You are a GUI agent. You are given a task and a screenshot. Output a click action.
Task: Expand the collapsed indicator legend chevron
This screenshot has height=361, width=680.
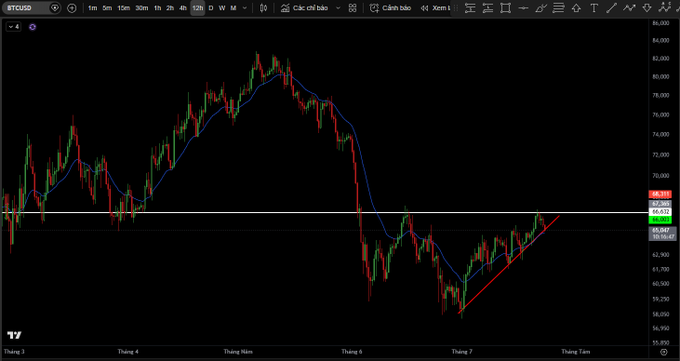click(13, 27)
